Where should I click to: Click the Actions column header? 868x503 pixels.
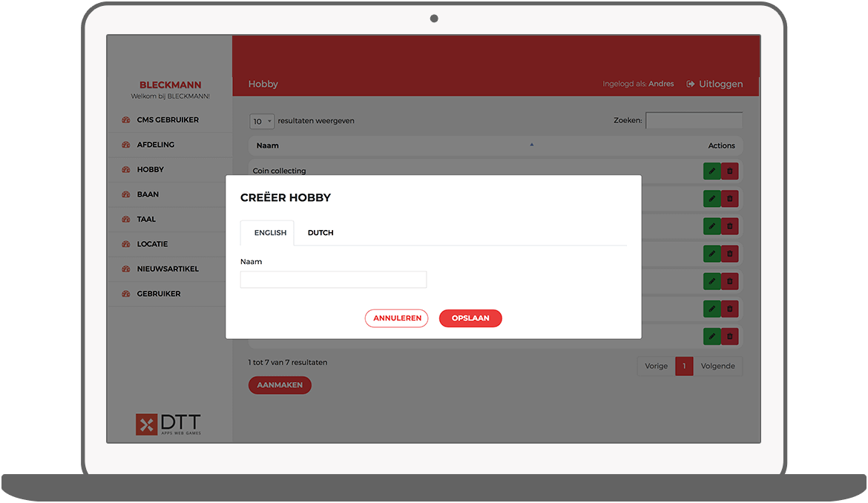(721, 145)
